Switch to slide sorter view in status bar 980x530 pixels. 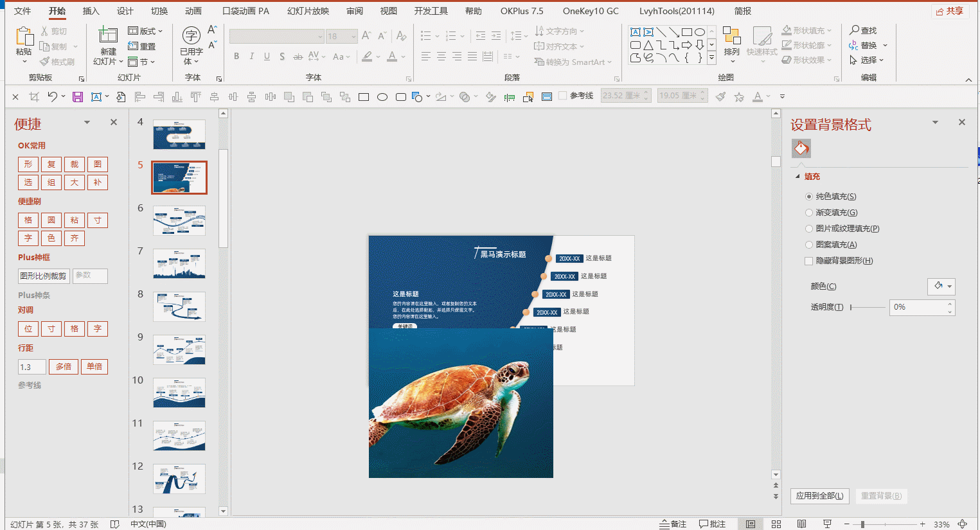[776, 524]
